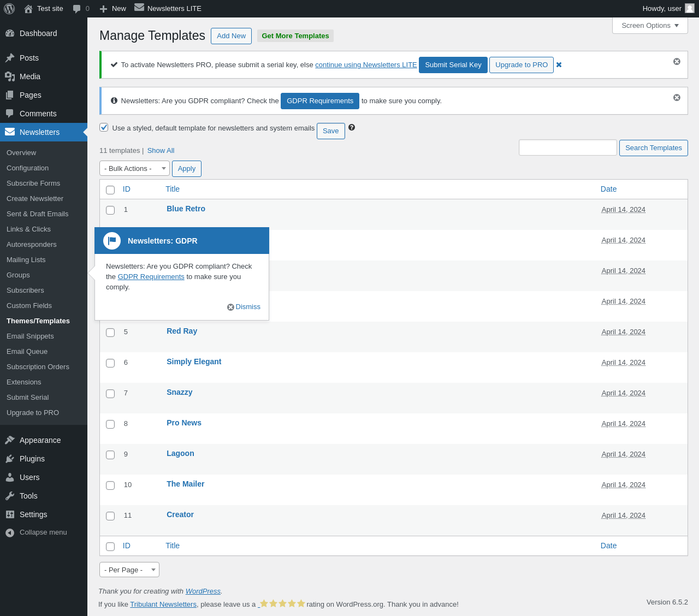Tick the select-all checkbox in table header
Viewport: 699px width, 616px height.
(110, 190)
